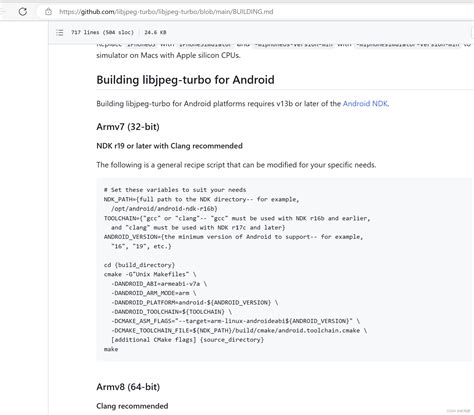Image resolution: width=474 pixels, height=415 pixels.
Task: Click the '"16", "19", etc.}' code line
Action: click(x=141, y=246)
